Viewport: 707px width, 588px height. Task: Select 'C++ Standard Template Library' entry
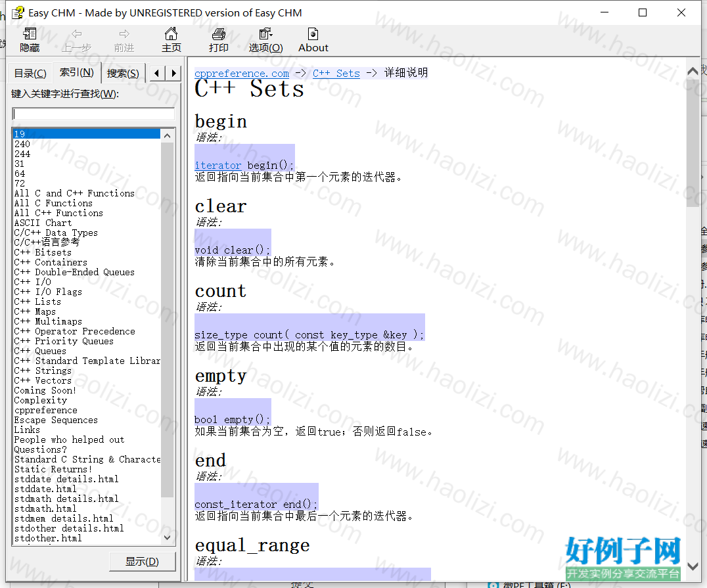[x=87, y=361]
